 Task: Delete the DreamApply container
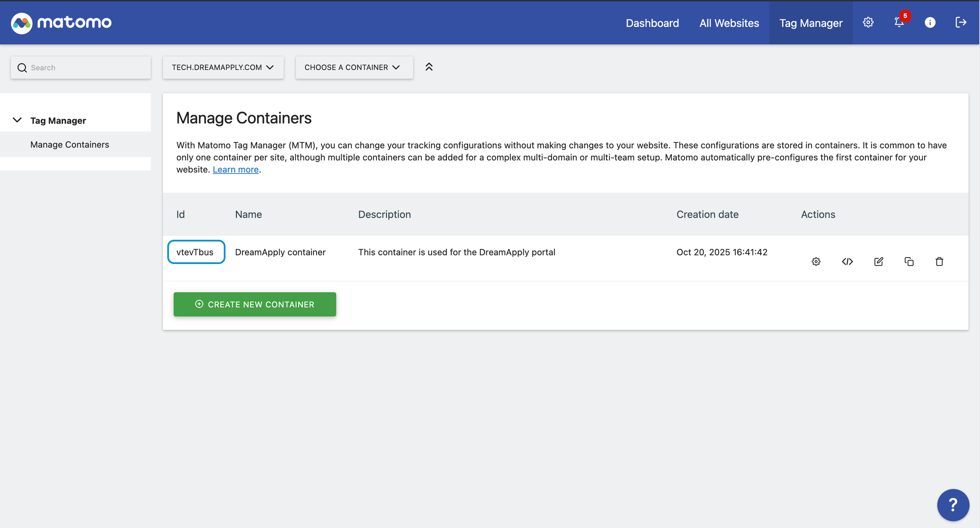click(939, 262)
